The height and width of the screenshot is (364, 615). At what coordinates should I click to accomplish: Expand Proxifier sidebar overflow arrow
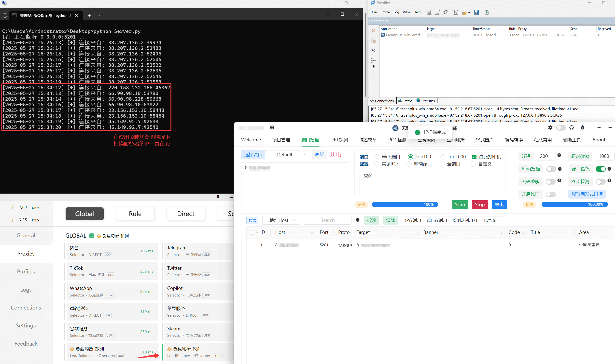[x=374, y=67]
